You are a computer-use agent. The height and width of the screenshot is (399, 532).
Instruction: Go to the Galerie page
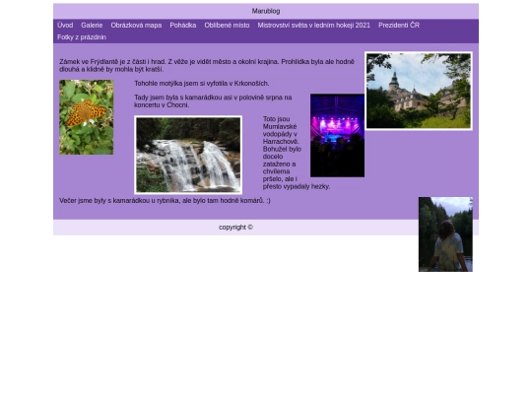tap(92, 25)
